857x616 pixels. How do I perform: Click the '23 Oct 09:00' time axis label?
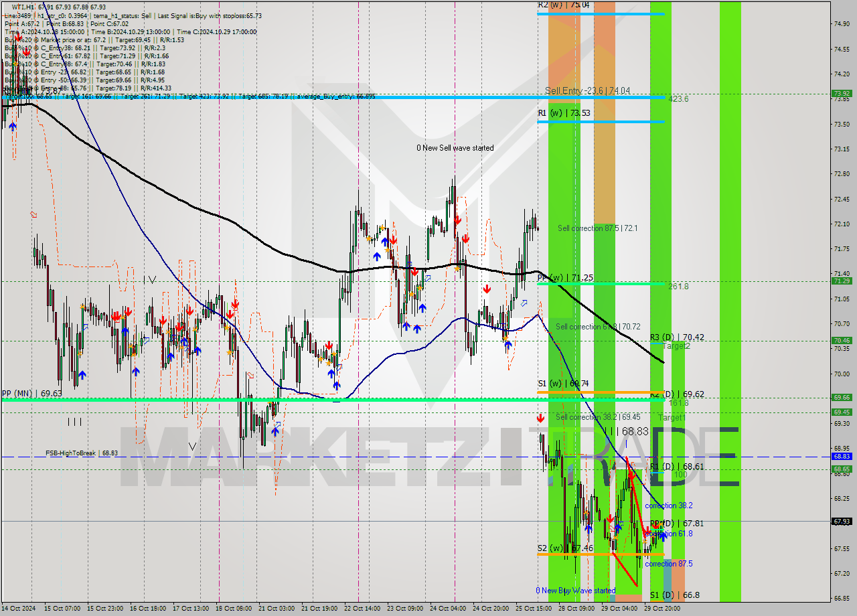405,609
